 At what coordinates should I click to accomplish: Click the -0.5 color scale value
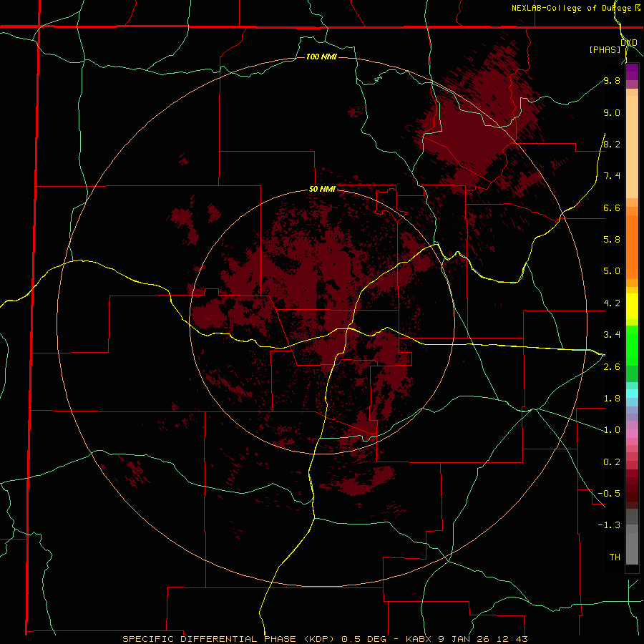(609, 494)
